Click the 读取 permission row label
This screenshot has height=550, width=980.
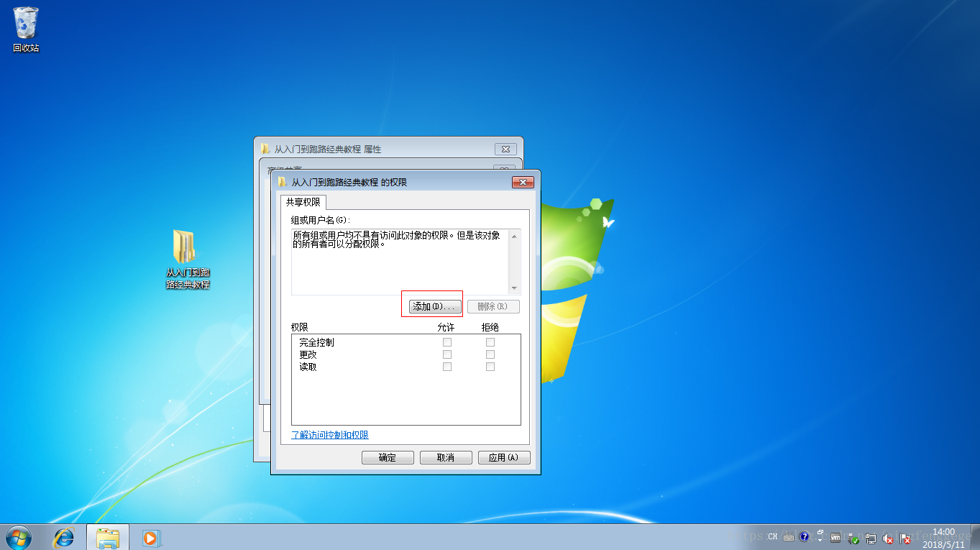(308, 367)
